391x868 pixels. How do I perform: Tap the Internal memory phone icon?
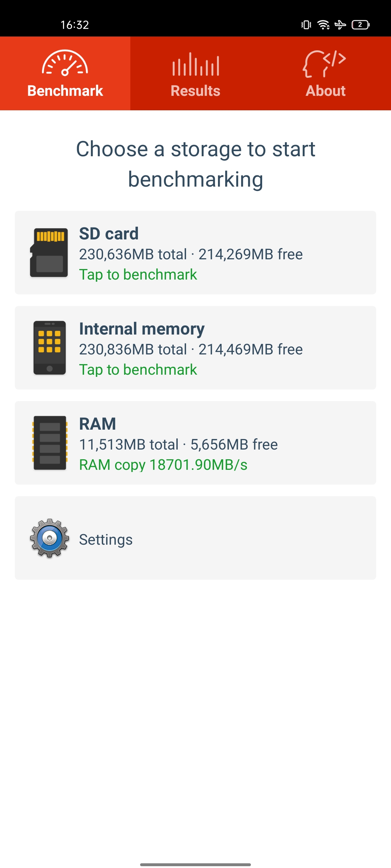click(x=50, y=348)
